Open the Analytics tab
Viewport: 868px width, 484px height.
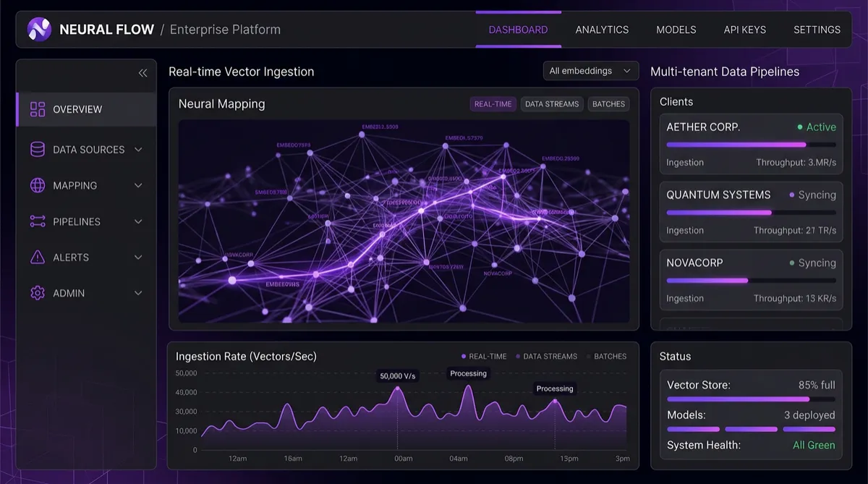pos(602,30)
